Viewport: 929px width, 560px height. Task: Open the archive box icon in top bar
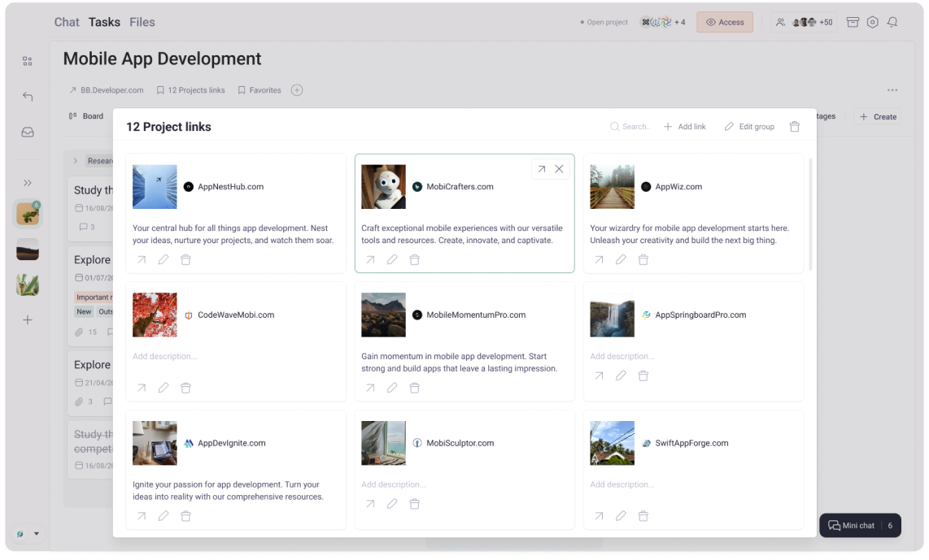click(853, 23)
